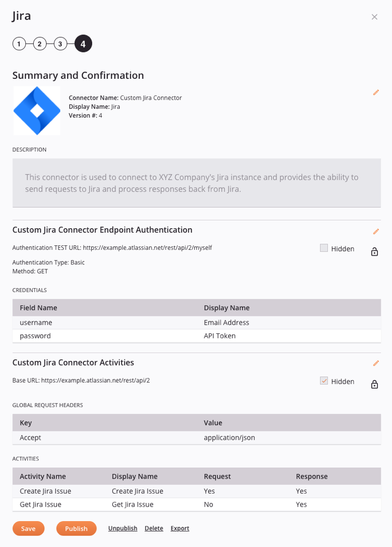This screenshot has width=392, height=547.
Task: Enable Hidden for Endpoint Authentication
Action: click(x=324, y=248)
